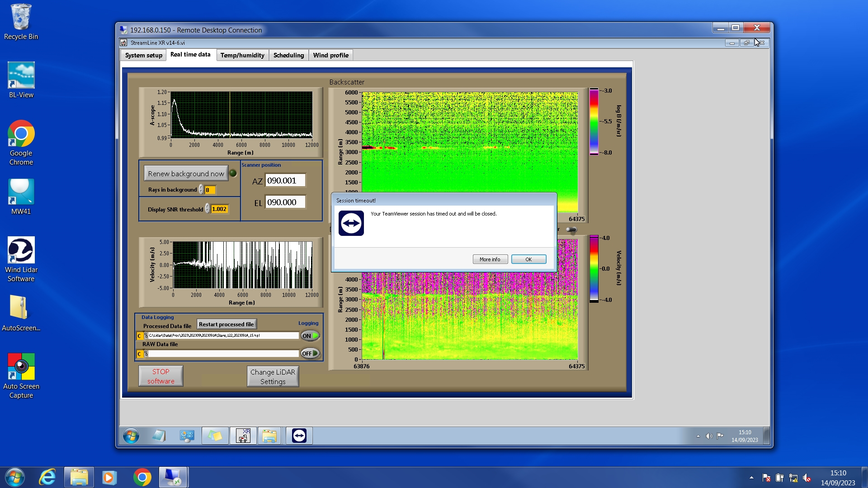Click TeamViewer icon in remote taskbar

pyautogui.click(x=299, y=436)
